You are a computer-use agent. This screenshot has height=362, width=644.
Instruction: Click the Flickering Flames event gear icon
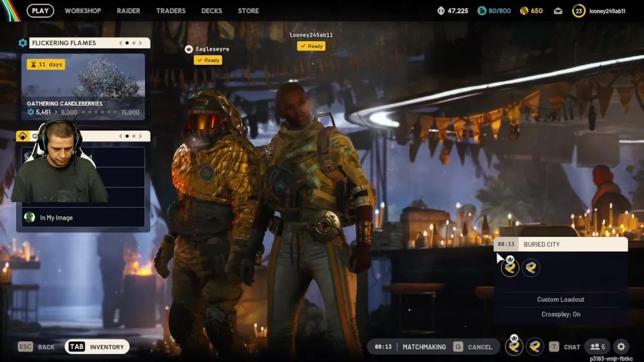click(23, 43)
